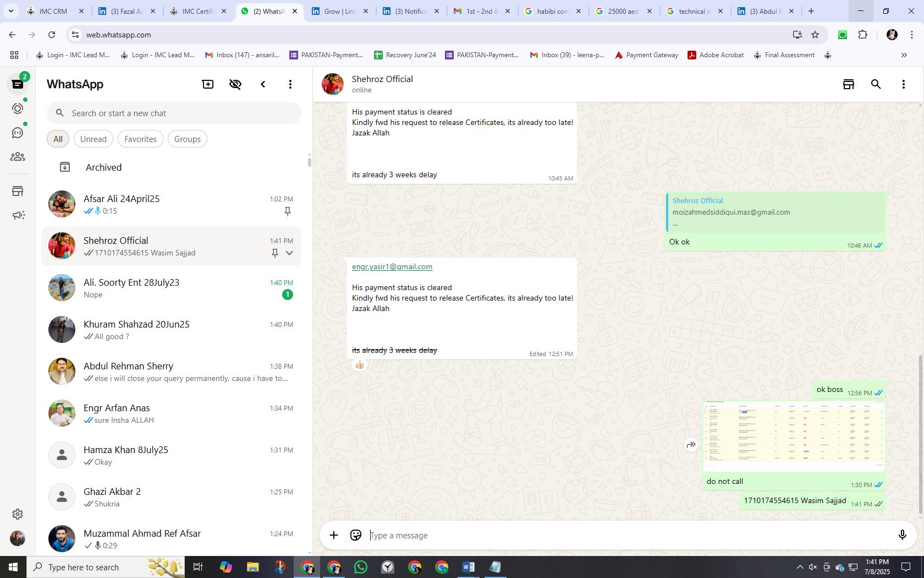Image resolution: width=924 pixels, height=578 pixels.
Task: Select the Groups filter
Action: tap(187, 139)
